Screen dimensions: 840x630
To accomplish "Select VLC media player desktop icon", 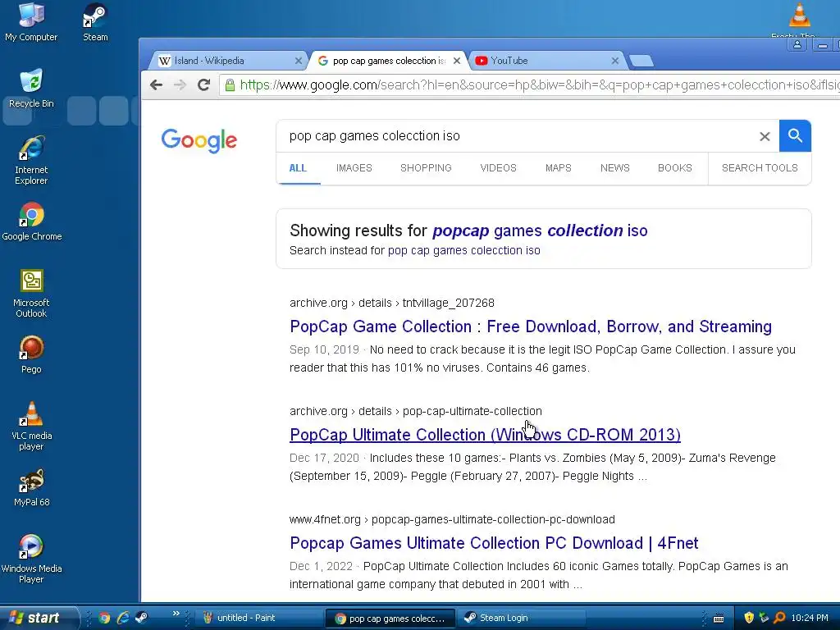I will [31, 426].
